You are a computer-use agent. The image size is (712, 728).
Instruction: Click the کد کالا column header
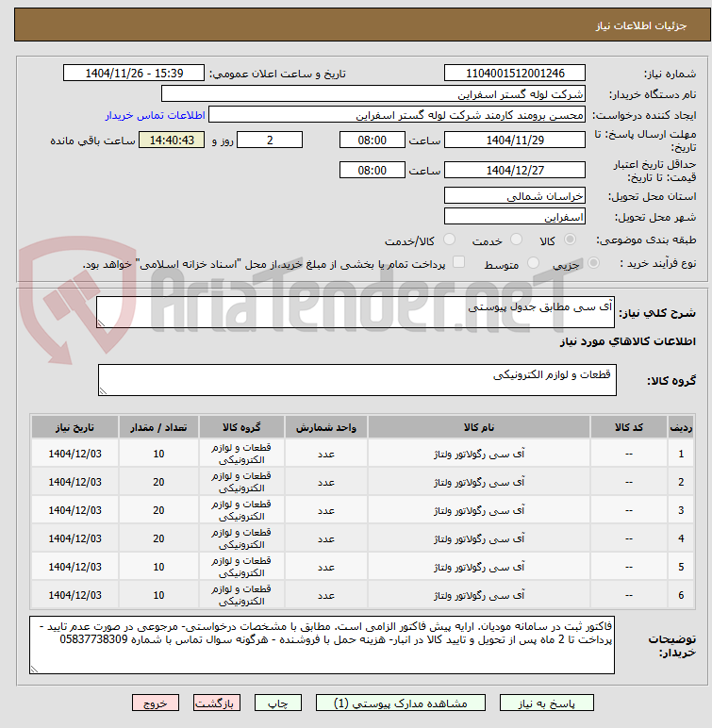[629, 427]
